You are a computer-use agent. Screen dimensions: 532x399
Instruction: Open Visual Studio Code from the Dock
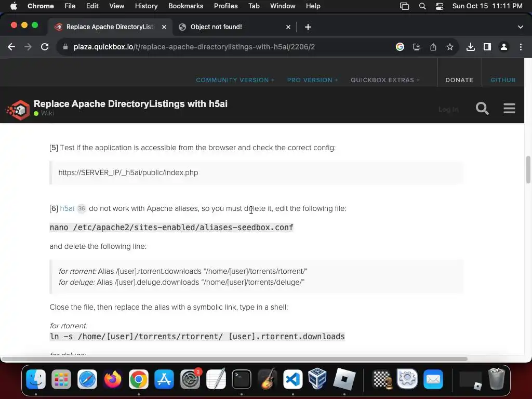click(x=293, y=379)
